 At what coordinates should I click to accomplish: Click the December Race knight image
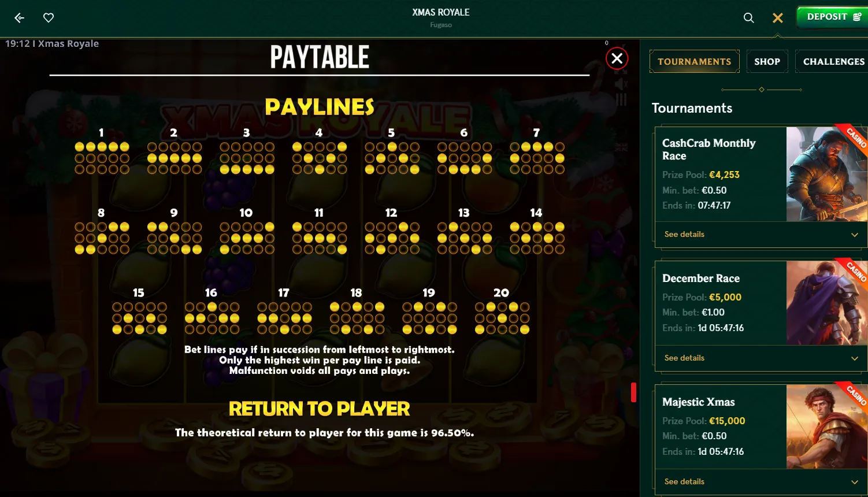[827, 303]
